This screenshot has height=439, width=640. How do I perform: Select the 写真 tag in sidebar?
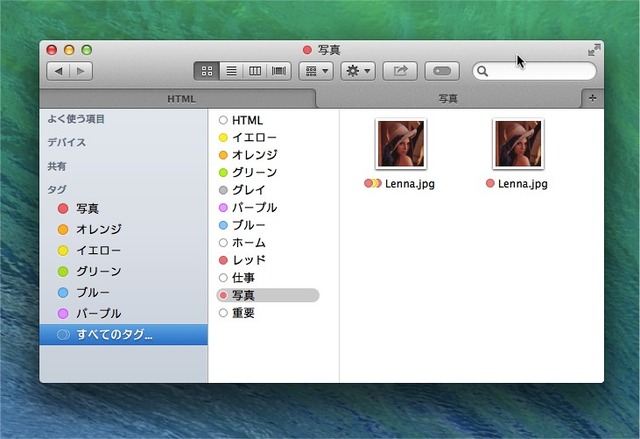click(124, 209)
